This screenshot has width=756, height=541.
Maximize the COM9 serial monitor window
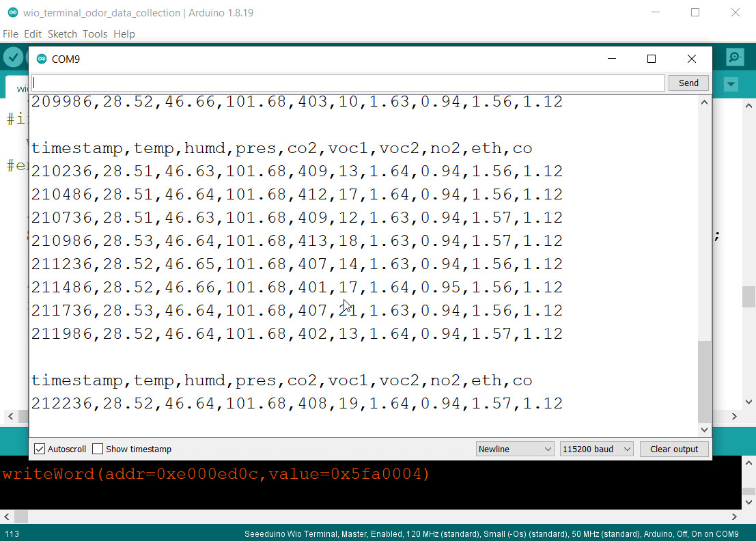pos(651,59)
